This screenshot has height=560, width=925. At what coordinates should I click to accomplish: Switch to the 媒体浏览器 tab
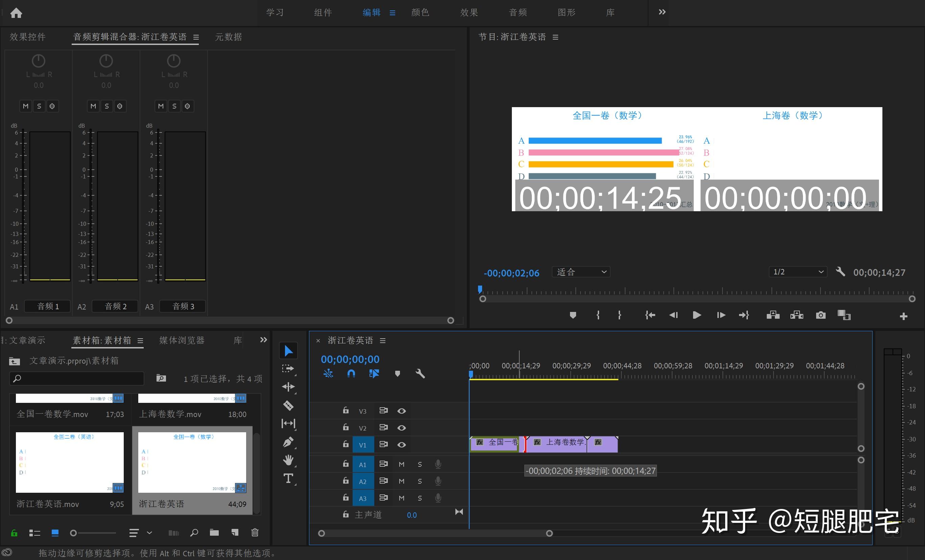tap(182, 340)
